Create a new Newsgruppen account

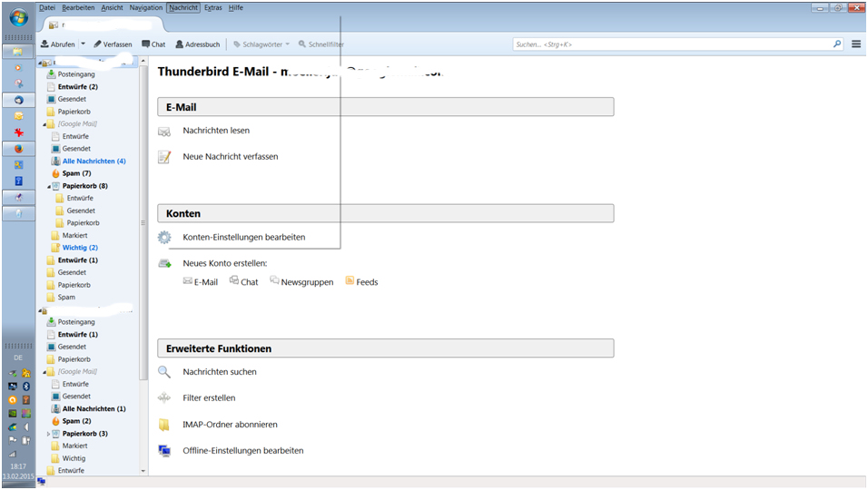301,281
